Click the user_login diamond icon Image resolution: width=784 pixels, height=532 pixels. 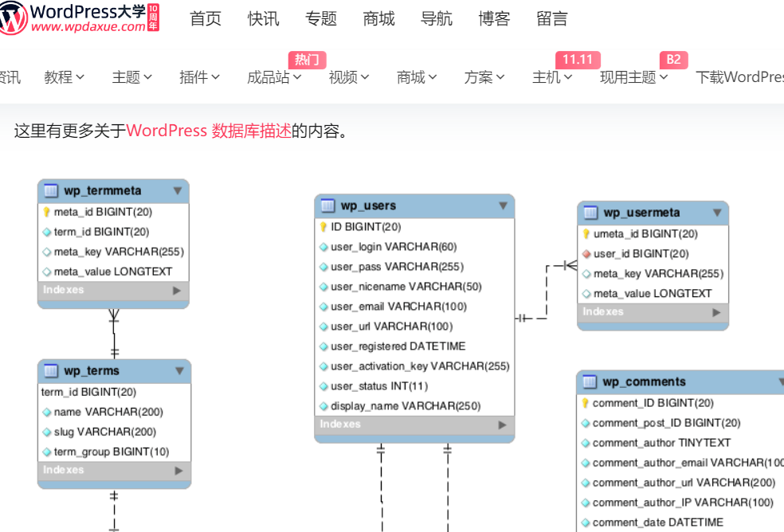[323, 247]
